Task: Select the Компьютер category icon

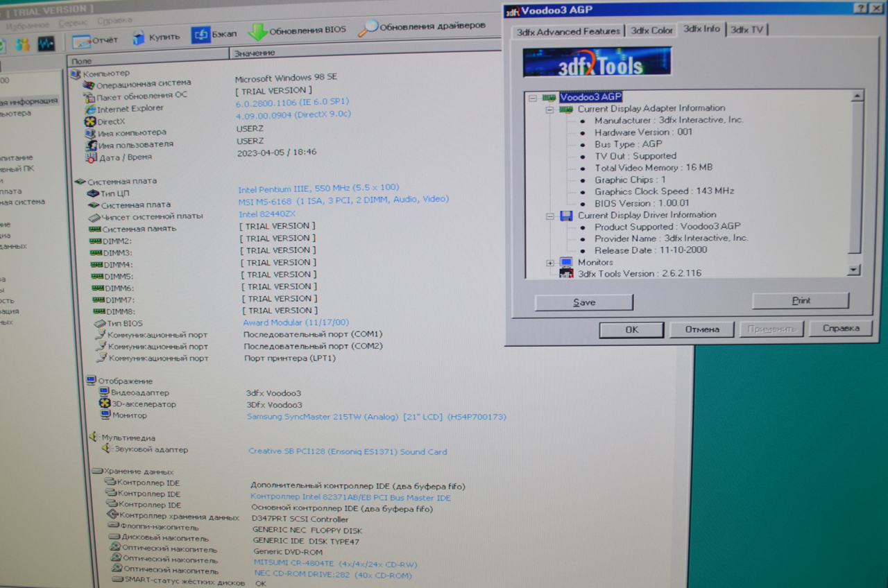Action: click(76, 73)
